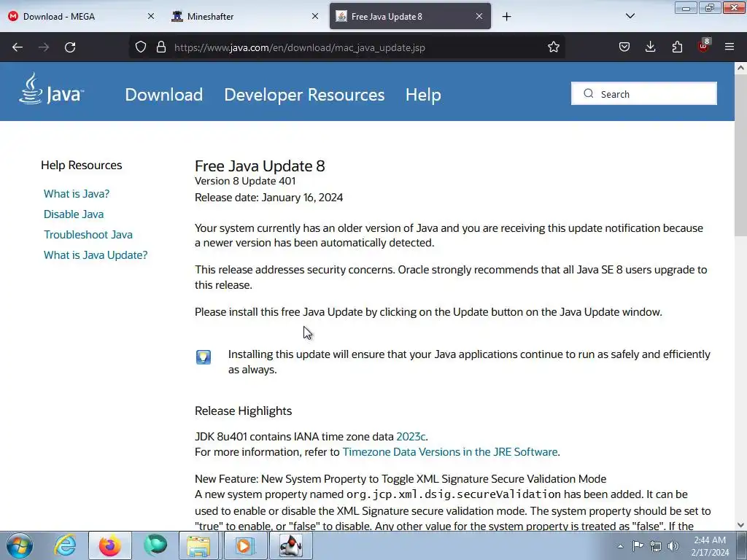Click the Release date: January 16, 2024 text
Image resolution: width=747 pixels, height=560 pixels.
pos(268,198)
